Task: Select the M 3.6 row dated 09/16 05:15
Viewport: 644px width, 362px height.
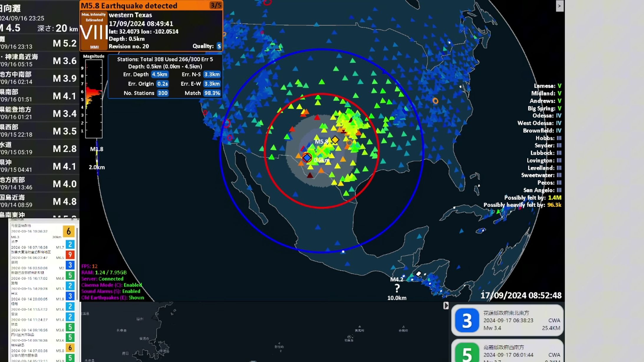Action: pos(39,60)
